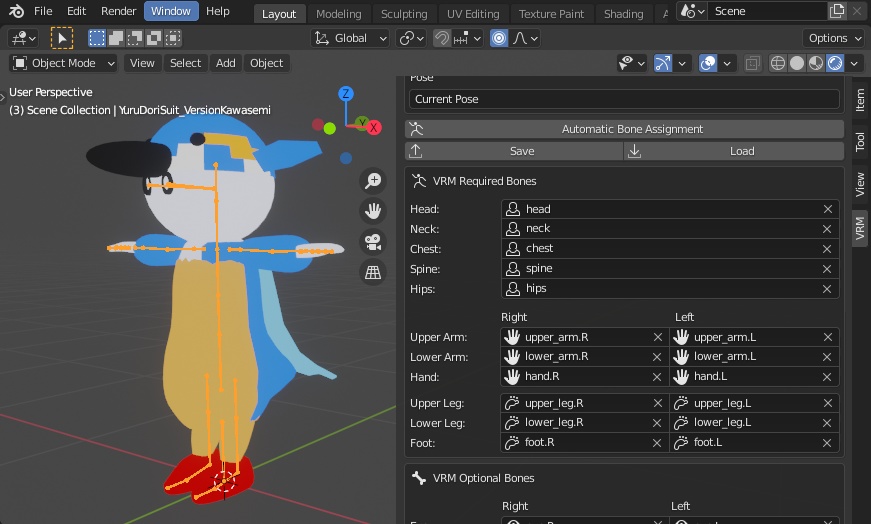Choose Intersect selection mode icon
871x524 pixels.
(x=173, y=38)
